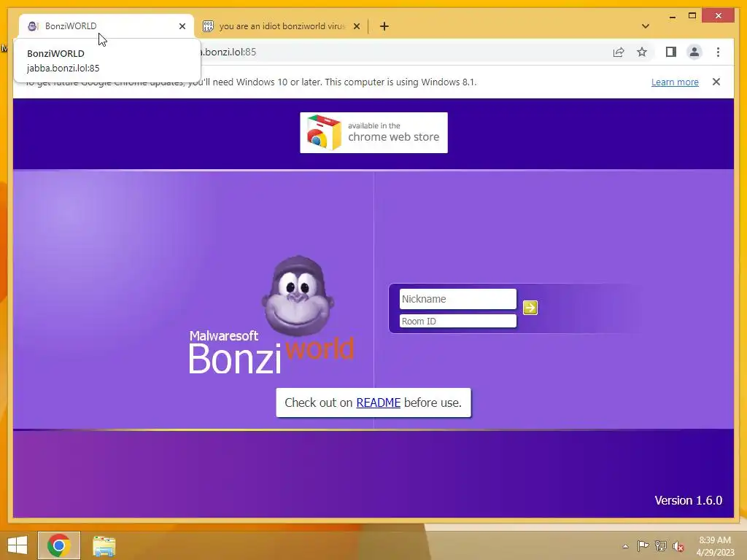
Task: Click the Learn more link in the update bar
Action: 675,82
